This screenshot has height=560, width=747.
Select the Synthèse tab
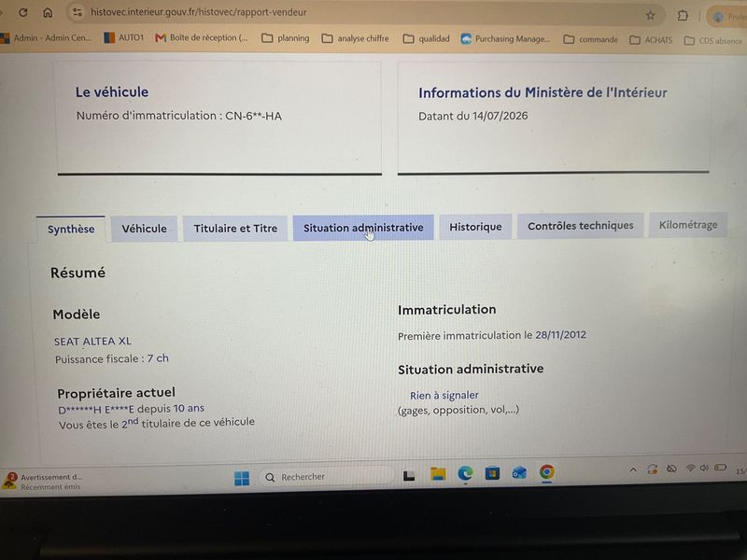coord(71,229)
